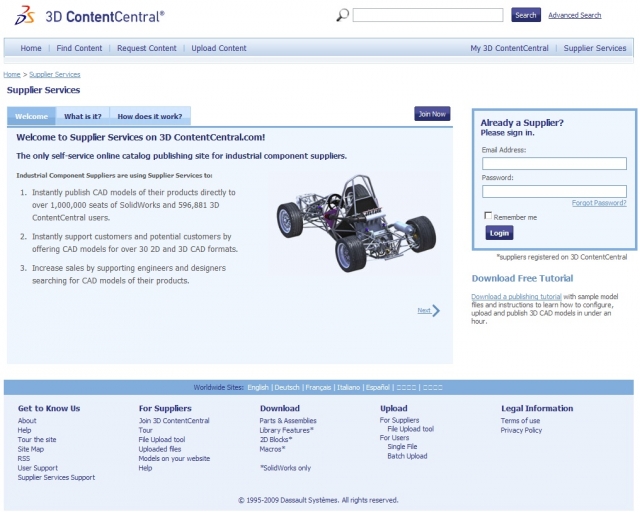Open Tour under For Suppliers
The height and width of the screenshot is (512, 640).
(x=145, y=430)
